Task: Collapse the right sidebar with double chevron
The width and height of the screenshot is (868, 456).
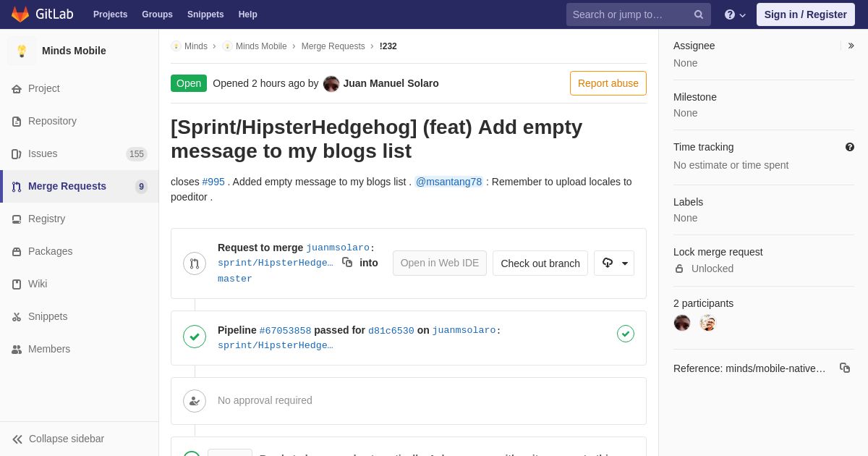Action: tap(851, 46)
